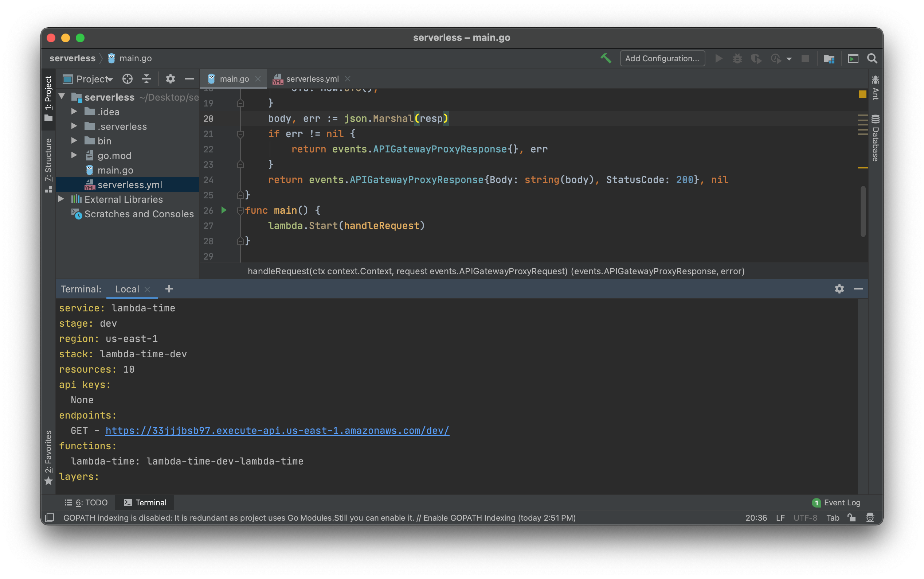Toggle 2: Favorites tool window
This screenshot has height=579, width=924.
(x=48, y=457)
